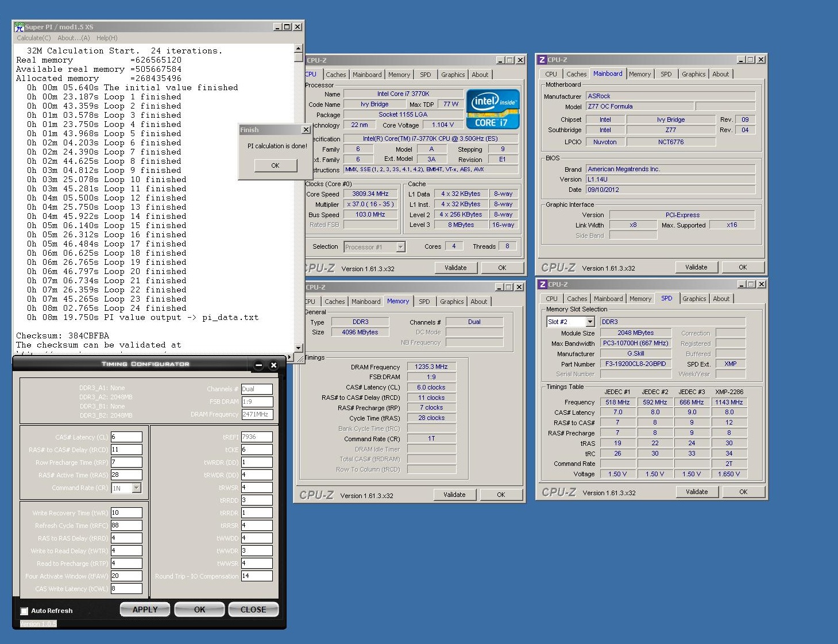Click the APPLY button in Timing Configurator
The width and height of the screenshot is (838, 644).
tap(145, 610)
